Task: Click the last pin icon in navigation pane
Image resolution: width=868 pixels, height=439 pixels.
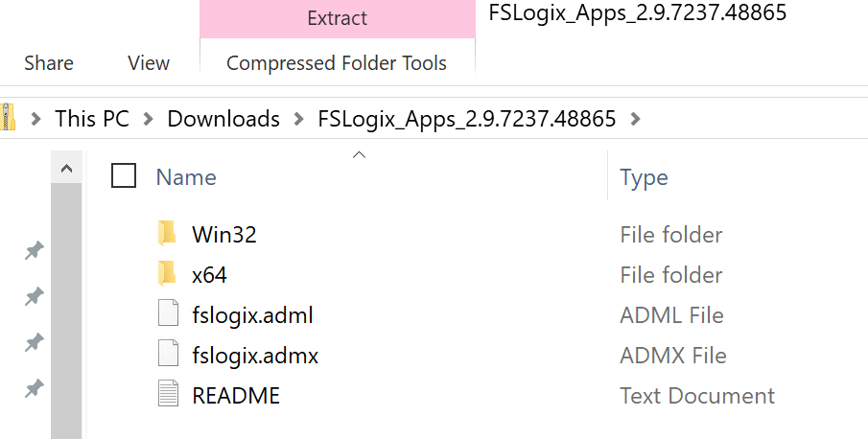Action: coord(34,389)
